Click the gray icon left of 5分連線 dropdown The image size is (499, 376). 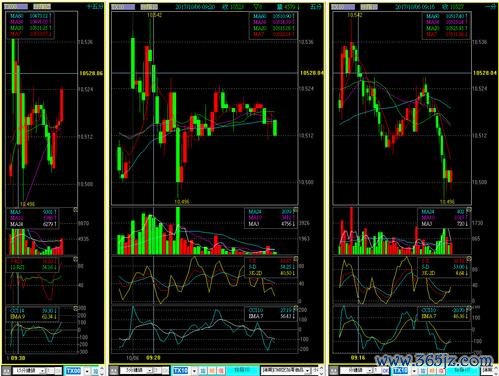click(x=114, y=370)
